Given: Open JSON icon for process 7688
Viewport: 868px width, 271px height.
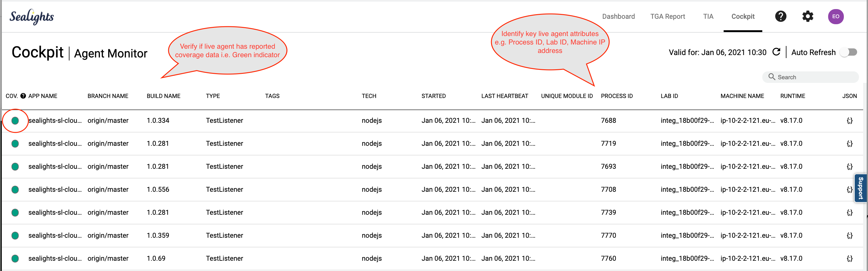Looking at the screenshot, I should tap(850, 120).
